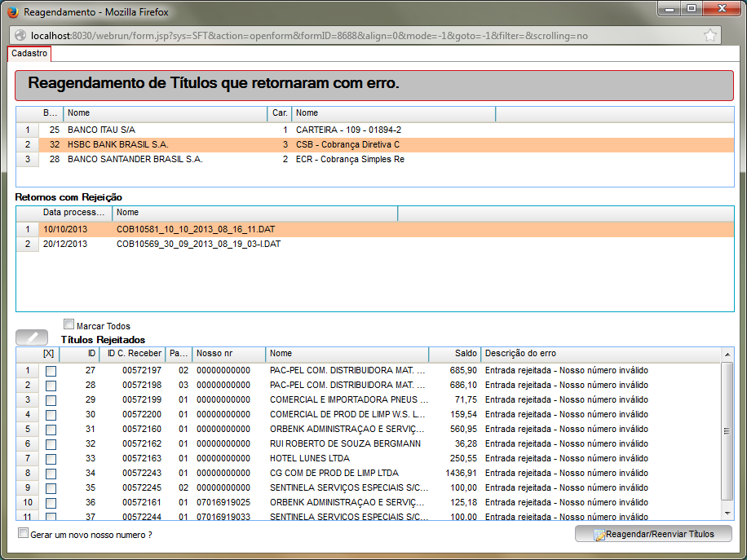This screenshot has width=747, height=560.
Task: Check Gerar um novo nosso numero option
Action: pos(23,533)
